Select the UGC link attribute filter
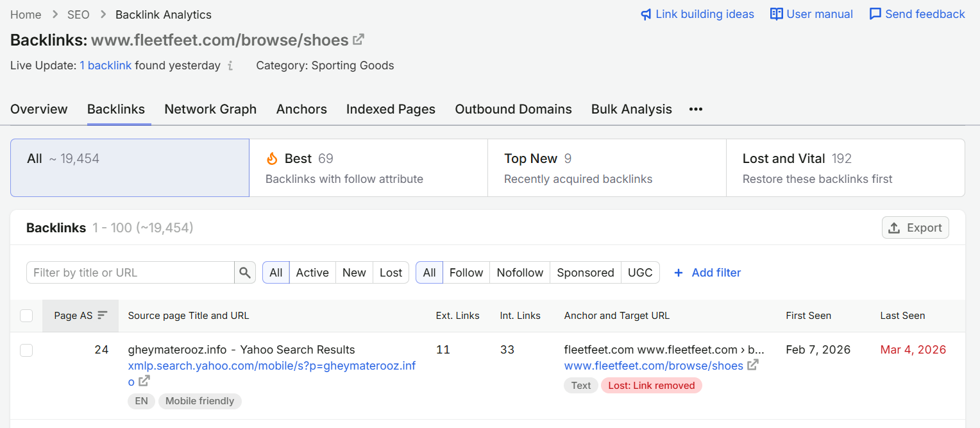Screen dimensions: 980x428 point(640,273)
